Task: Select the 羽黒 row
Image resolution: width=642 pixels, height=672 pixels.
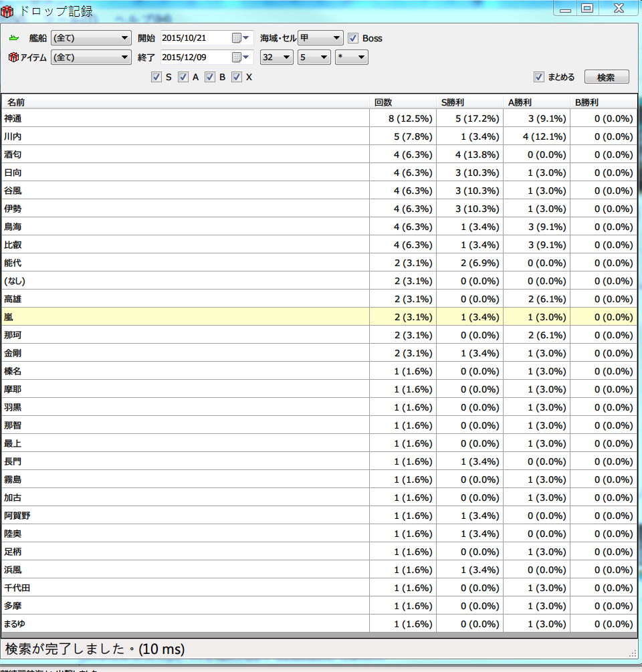Action: (319, 407)
